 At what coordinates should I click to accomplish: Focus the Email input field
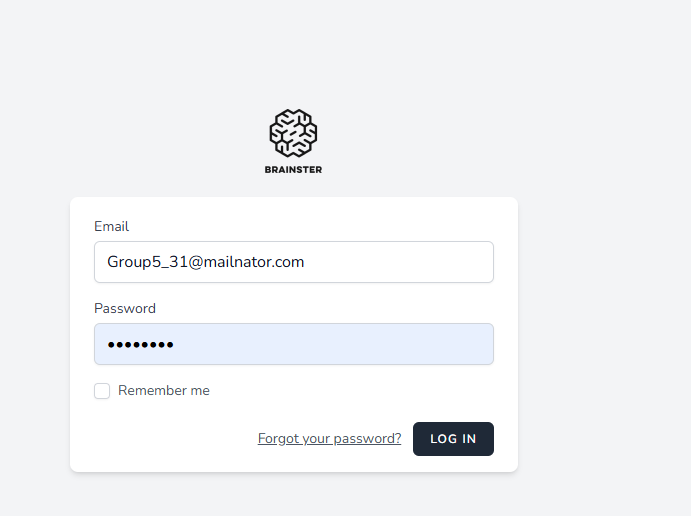[293, 262]
